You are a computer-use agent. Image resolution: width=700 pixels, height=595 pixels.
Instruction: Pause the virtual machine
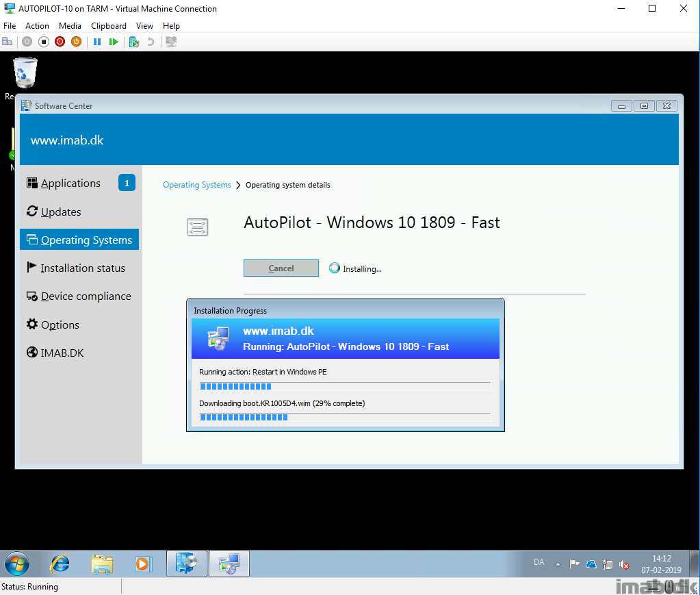97,42
